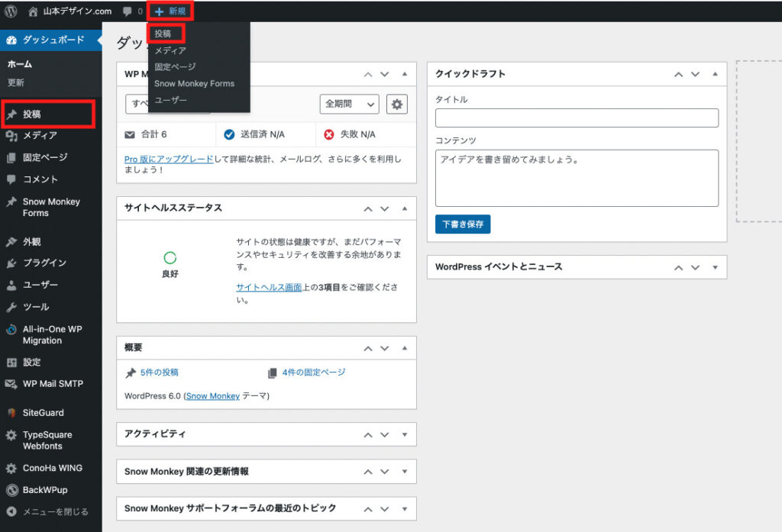Viewport: 782px width, 532px height.
Task: Click the plus icon next to 新規
Action: [x=159, y=11]
